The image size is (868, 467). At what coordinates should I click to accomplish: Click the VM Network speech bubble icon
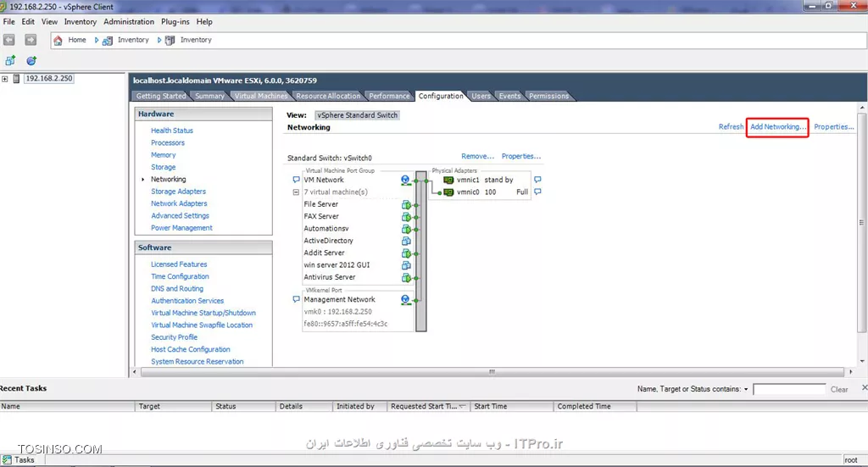point(296,180)
